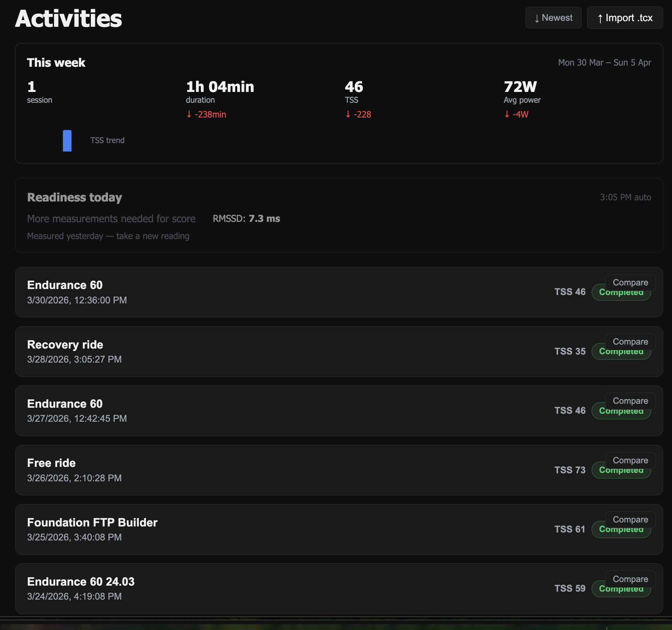Click the red down-arrow beside -228 TSS
Screen dimensions: 672x630
pos(348,114)
